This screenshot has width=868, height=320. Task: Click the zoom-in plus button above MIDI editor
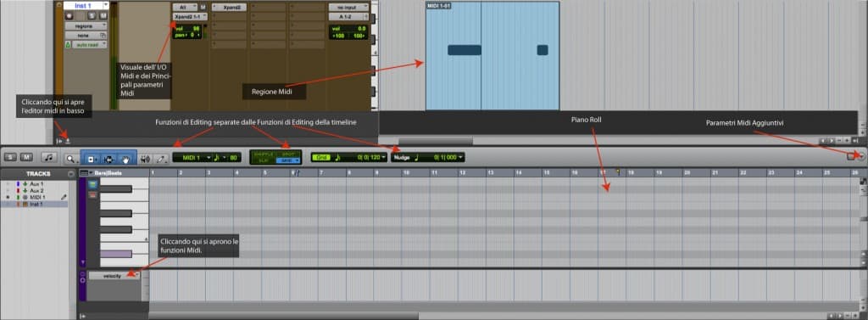[x=847, y=142]
